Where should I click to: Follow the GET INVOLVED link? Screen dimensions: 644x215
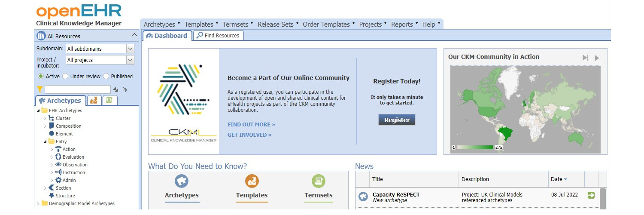[x=249, y=135]
